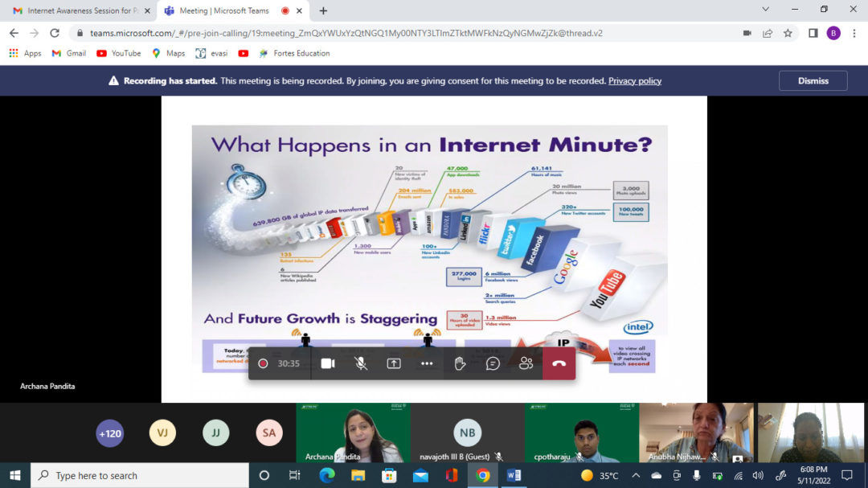The image size is (868, 488).
Task: Select Anubha Nijhawan's video tile
Action: click(x=696, y=433)
